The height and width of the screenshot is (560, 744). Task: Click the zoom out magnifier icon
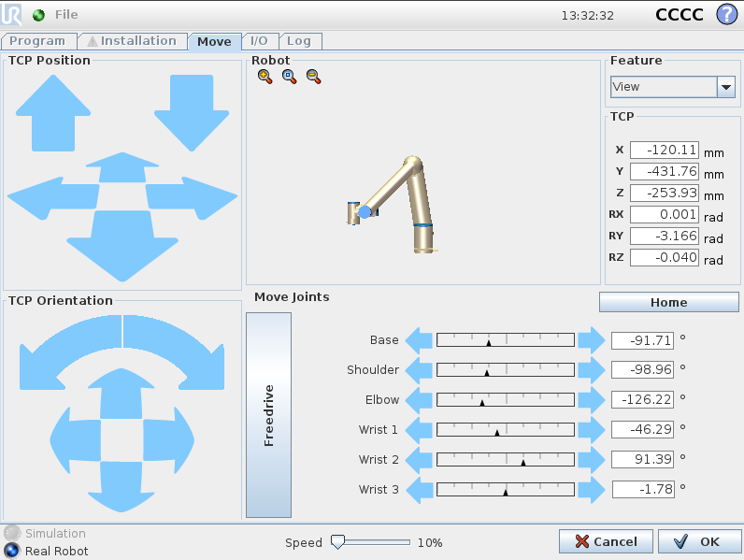coord(313,78)
